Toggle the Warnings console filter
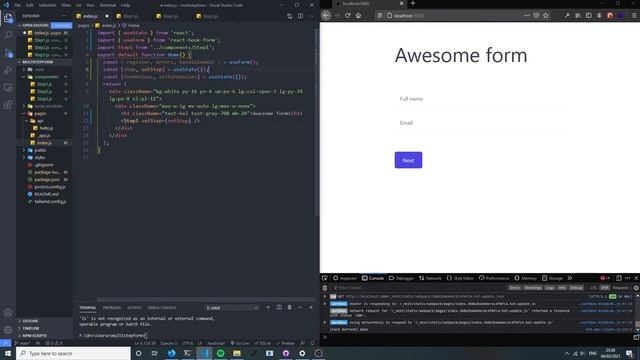The image size is (640, 360). 533,288
